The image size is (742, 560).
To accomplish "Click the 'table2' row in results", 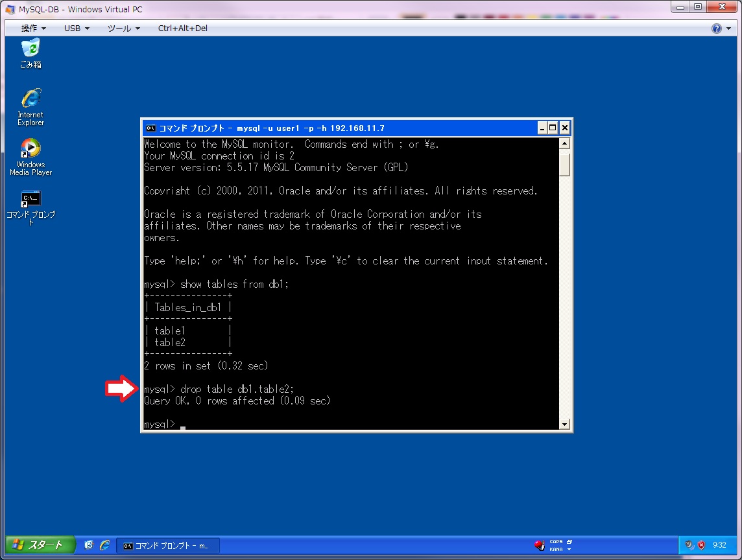I will 170,342.
